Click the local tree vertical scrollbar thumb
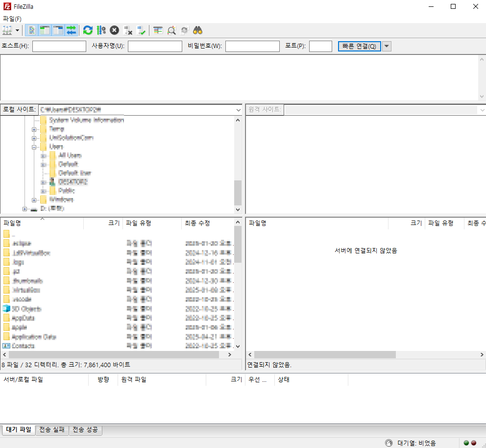 click(x=238, y=193)
